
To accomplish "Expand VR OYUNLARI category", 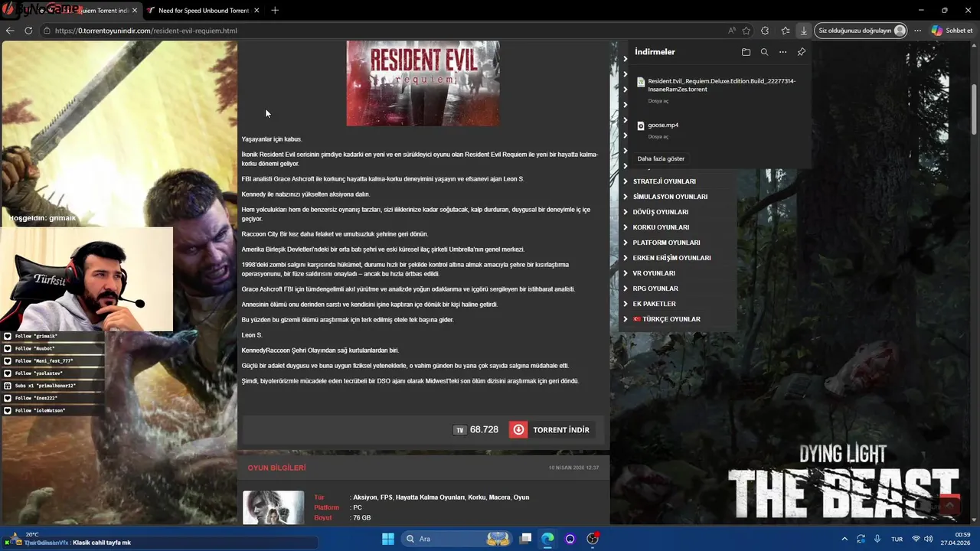I will (654, 273).
